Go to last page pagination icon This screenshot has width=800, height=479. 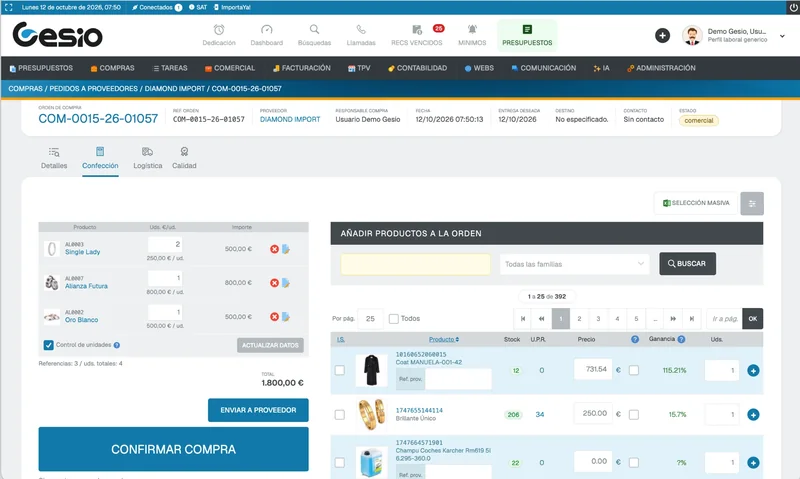[692, 319]
